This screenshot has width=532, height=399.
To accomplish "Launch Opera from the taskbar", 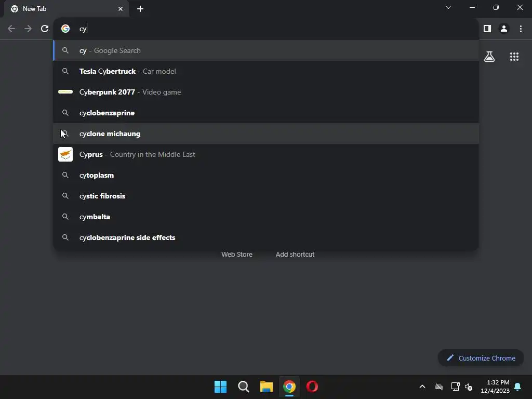I will pos(312,387).
